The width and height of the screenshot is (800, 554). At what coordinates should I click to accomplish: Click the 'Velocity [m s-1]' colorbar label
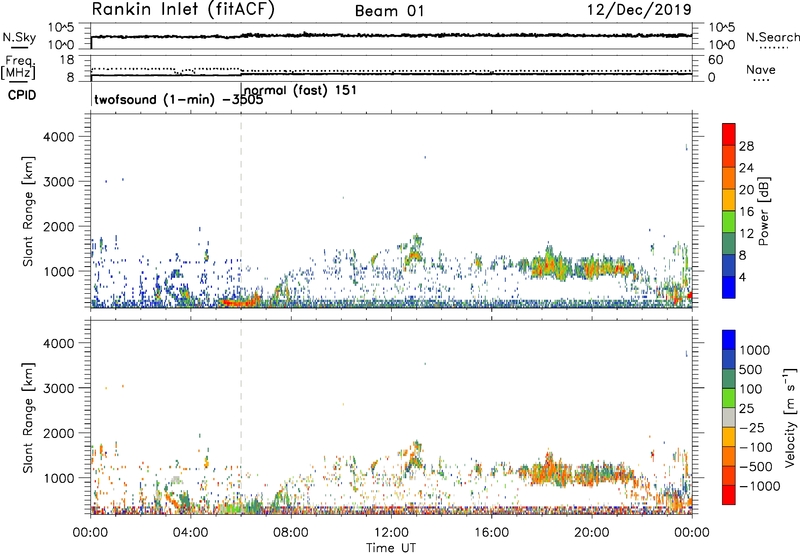pos(790,417)
